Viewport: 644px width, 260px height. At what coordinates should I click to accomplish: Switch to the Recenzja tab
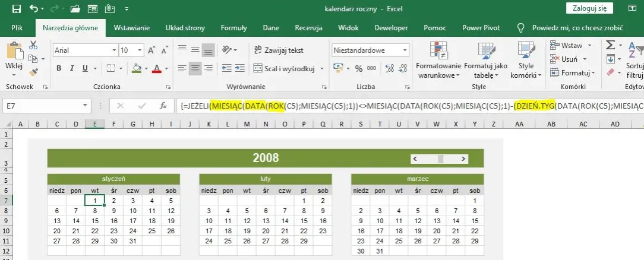pos(308,28)
